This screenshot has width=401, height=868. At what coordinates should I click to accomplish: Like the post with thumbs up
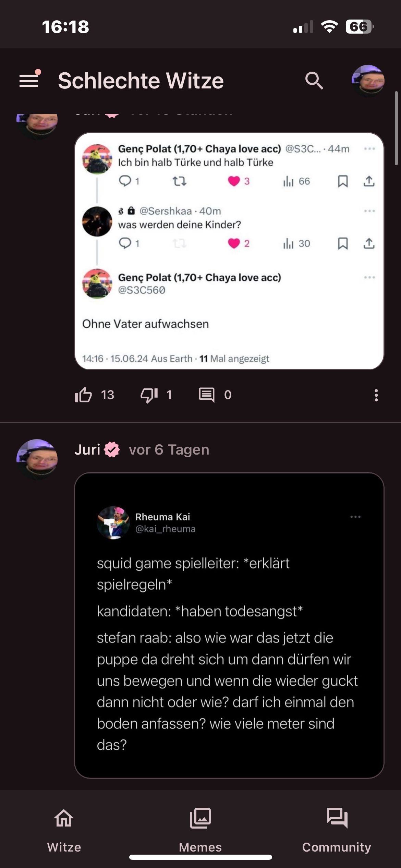click(x=83, y=395)
